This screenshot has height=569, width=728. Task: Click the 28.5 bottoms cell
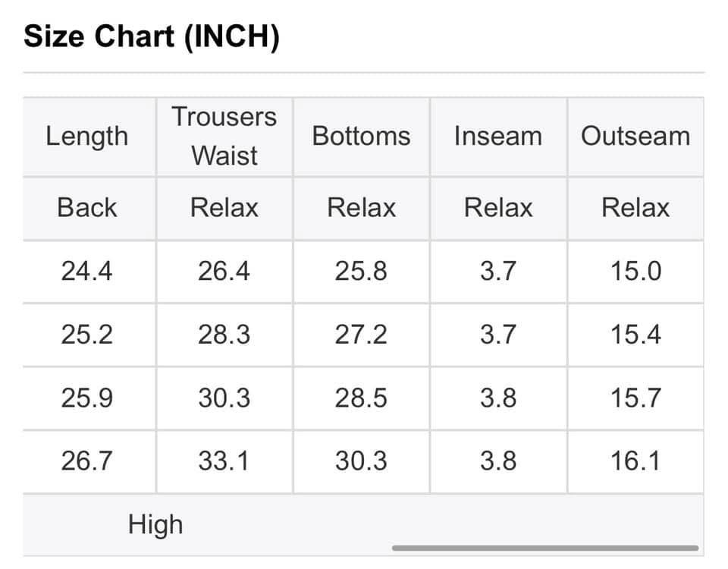tap(361, 398)
